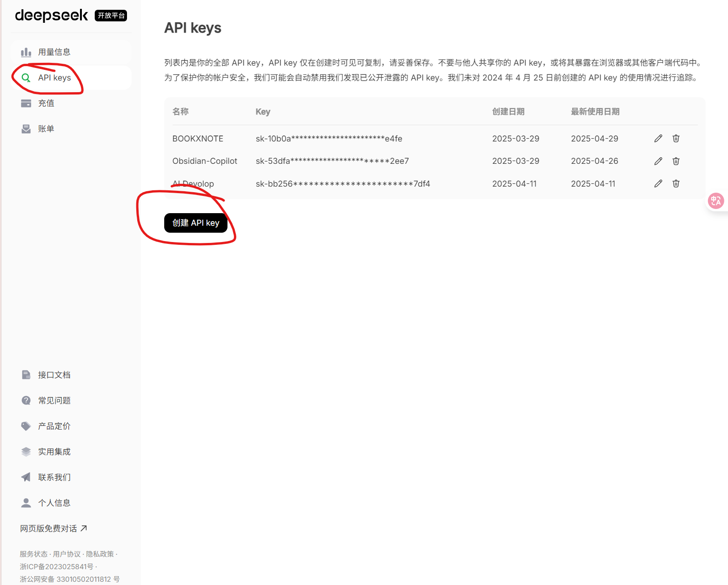The image size is (728, 585).
Task: Click the deepseek logo
Action: point(51,15)
